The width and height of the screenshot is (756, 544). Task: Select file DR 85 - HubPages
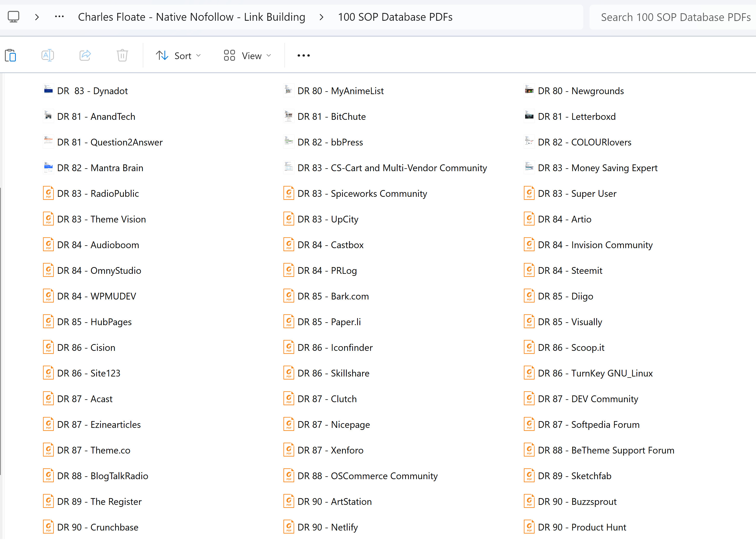88,322
